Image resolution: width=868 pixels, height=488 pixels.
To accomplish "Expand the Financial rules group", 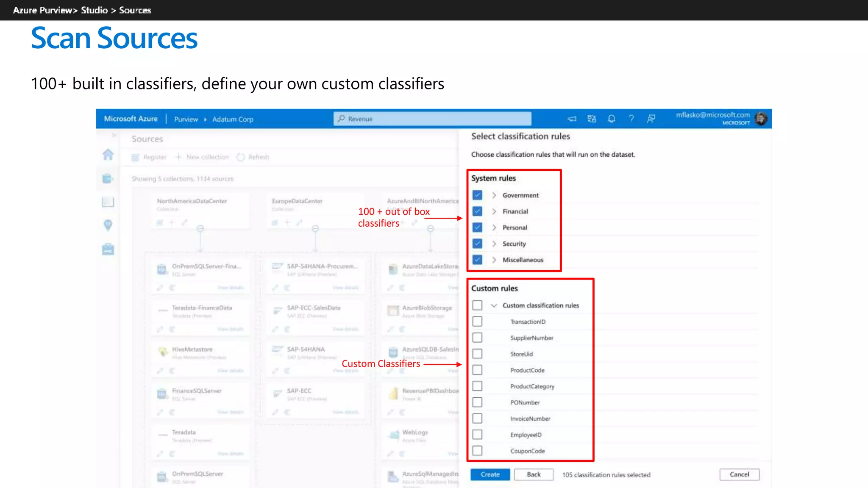I will (x=494, y=211).
